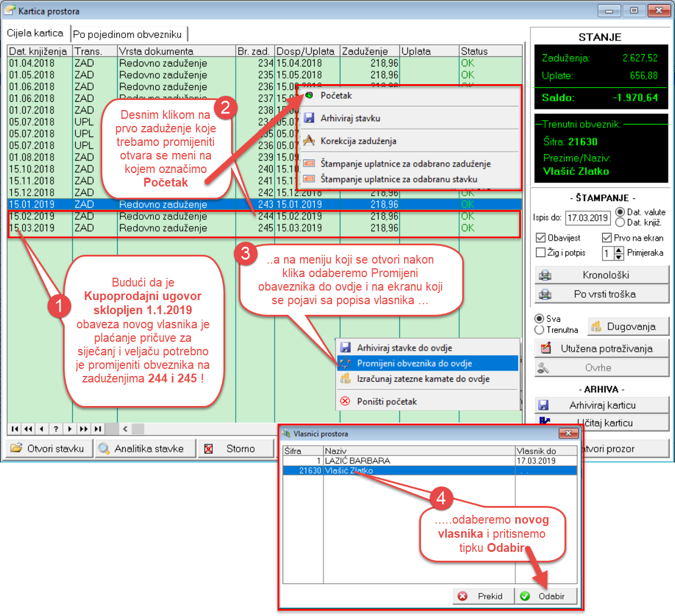Select the Trenutna radio button

(539, 330)
